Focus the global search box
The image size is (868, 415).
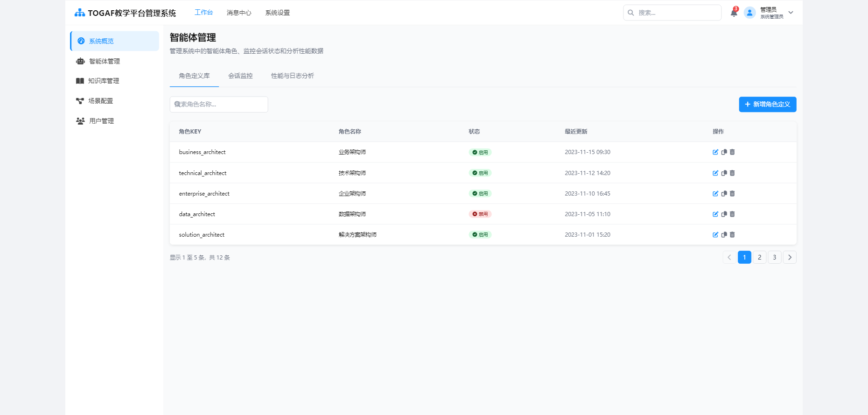672,13
